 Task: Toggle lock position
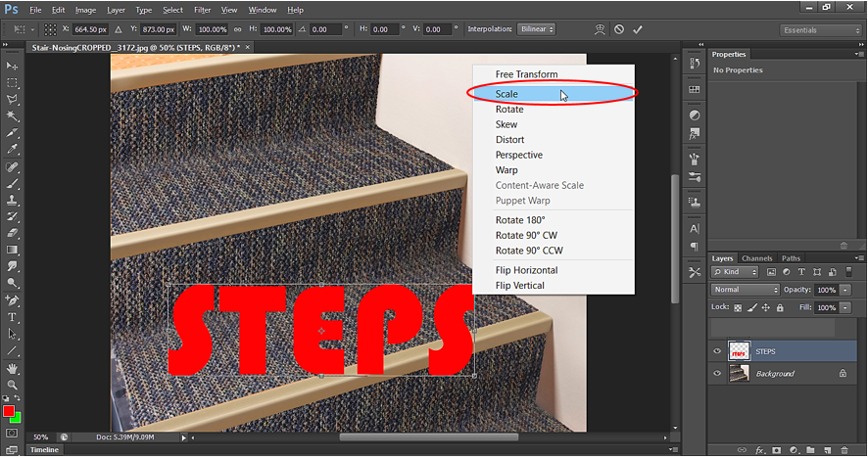pyautogui.click(x=765, y=307)
